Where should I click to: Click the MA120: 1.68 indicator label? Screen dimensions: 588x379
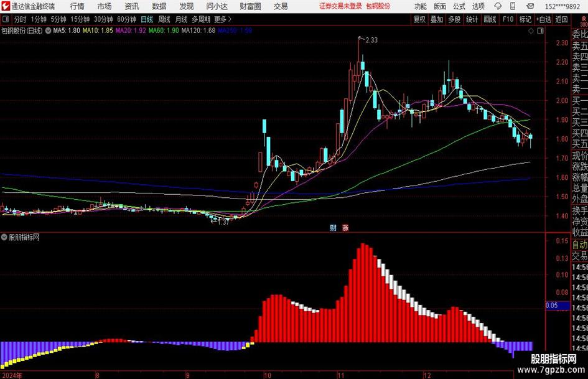click(x=198, y=30)
